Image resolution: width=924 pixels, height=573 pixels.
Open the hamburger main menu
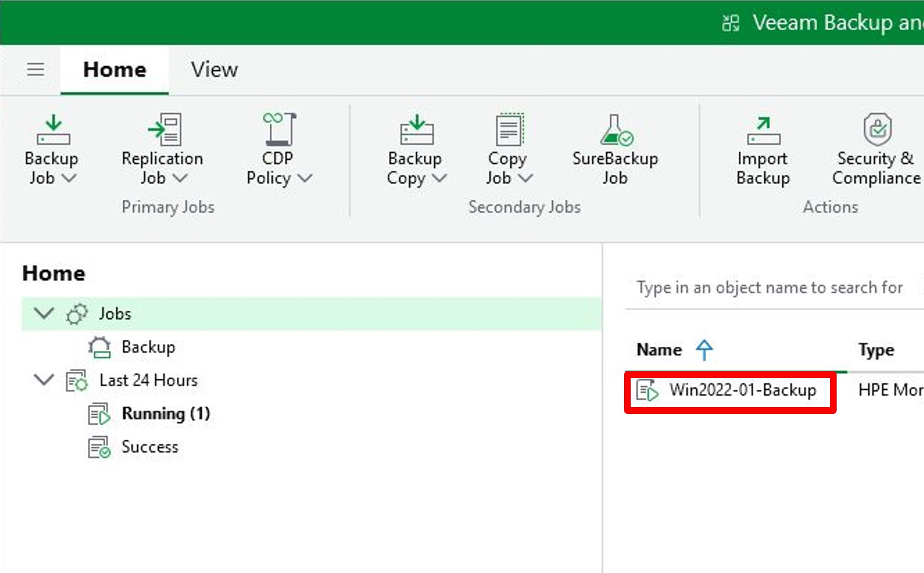35,69
